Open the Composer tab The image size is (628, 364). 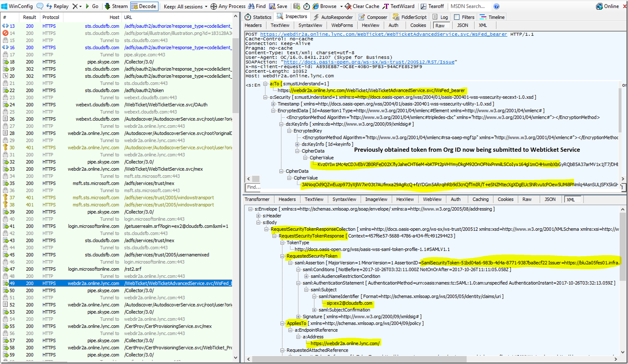point(373,17)
